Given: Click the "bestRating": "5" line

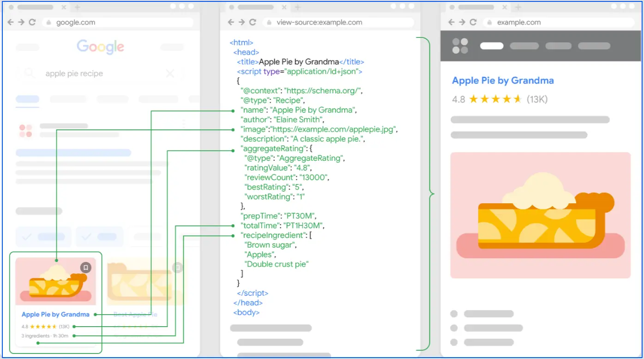Looking at the screenshot, I should coord(274,187).
